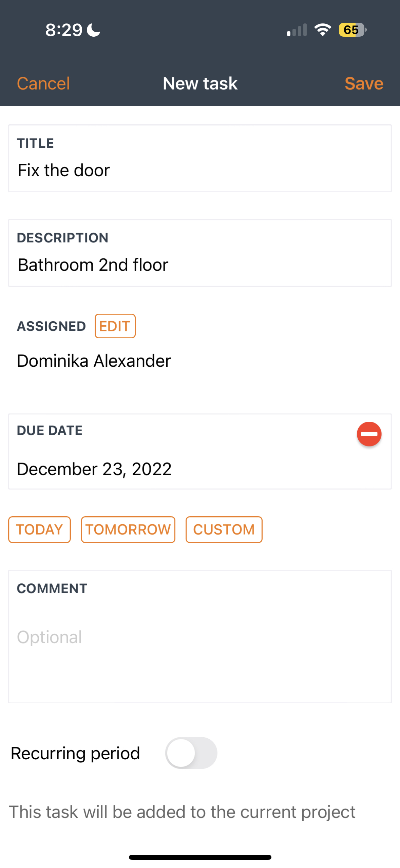The height and width of the screenshot is (868, 400).
Task: Set due date to TODAY
Action: [39, 529]
